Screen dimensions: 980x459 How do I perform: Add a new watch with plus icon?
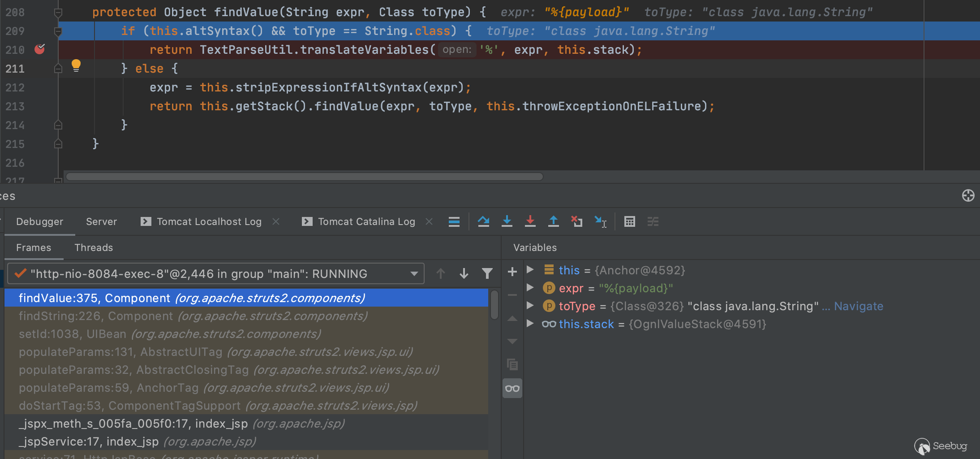click(512, 272)
